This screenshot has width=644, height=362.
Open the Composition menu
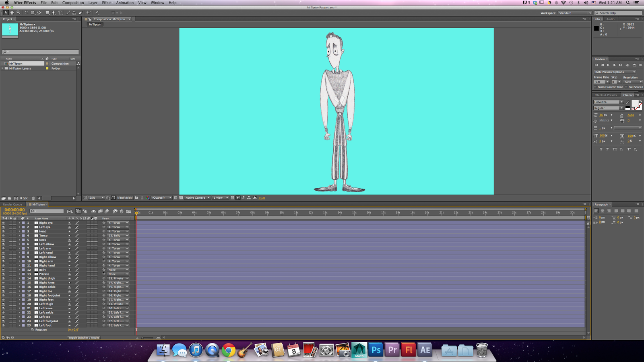(x=73, y=2)
